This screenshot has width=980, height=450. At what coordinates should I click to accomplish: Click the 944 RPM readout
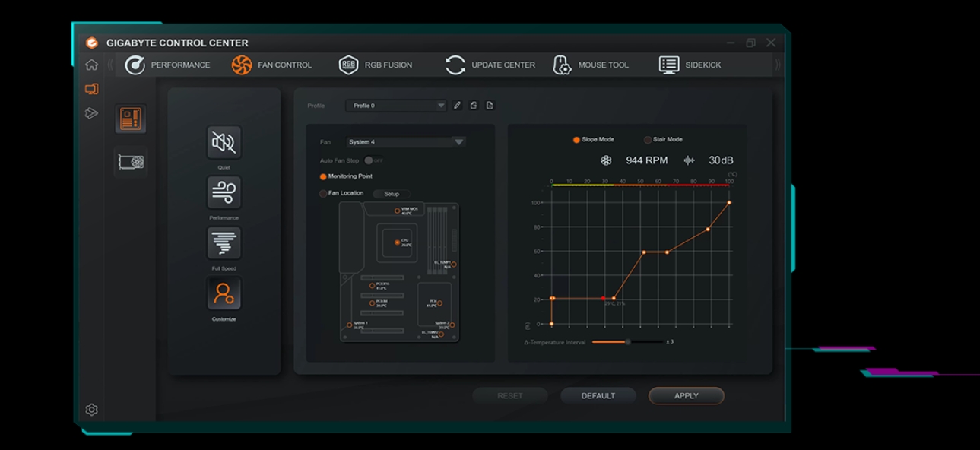coord(647,160)
